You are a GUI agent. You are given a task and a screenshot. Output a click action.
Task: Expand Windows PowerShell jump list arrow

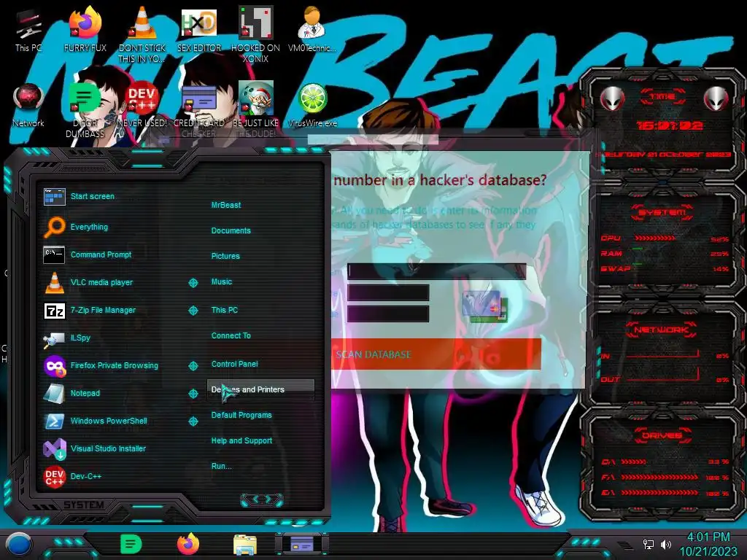coord(193,421)
